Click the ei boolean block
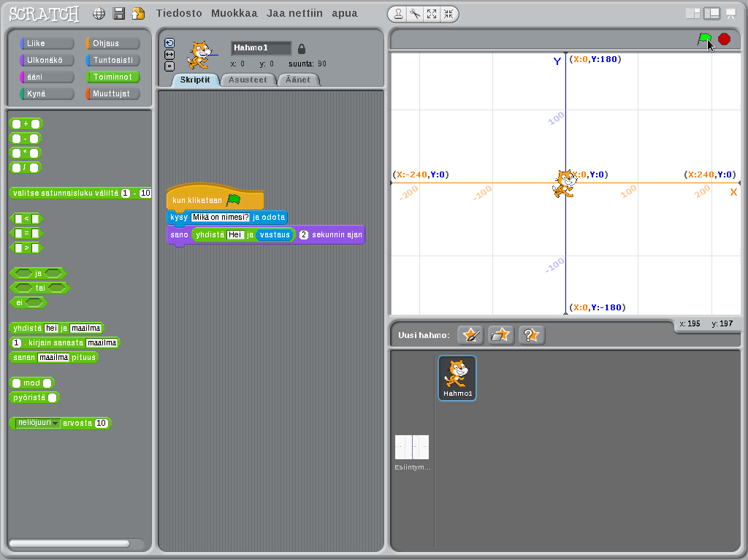This screenshot has width=748, height=560. [x=28, y=302]
